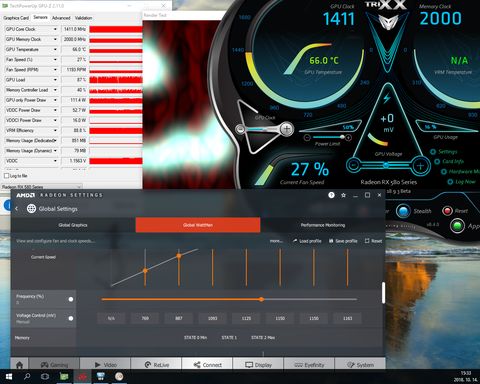Open the Eyefinity section in Radeon Settings

coord(309,365)
